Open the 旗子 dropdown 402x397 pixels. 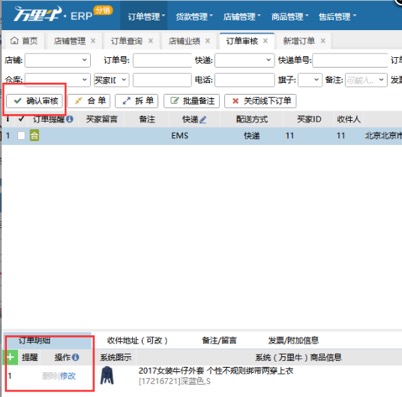coord(310,80)
